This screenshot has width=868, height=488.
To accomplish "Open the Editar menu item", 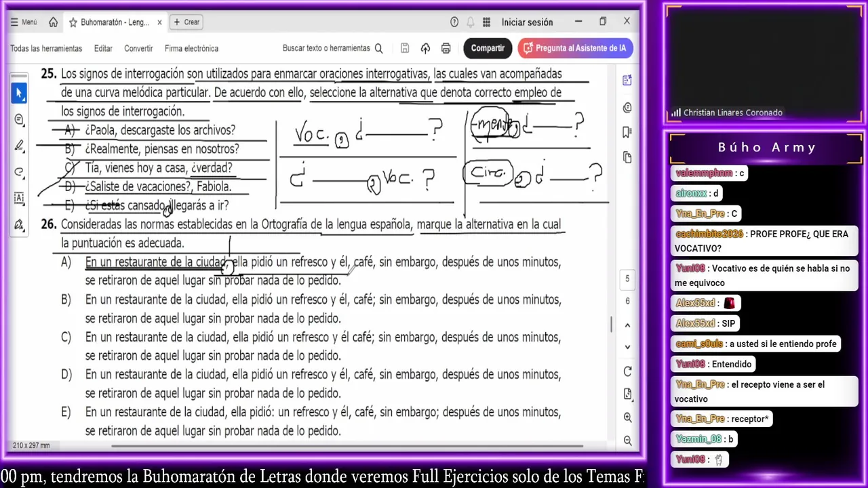I will click(103, 48).
